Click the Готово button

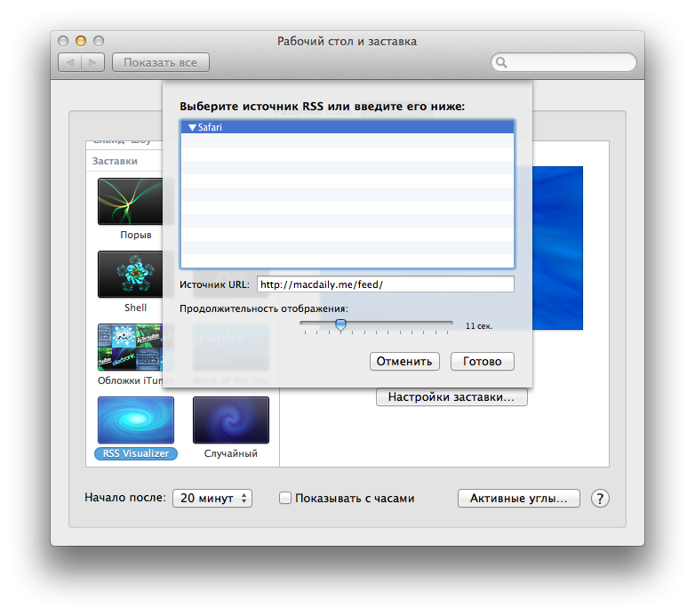(x=483, y=361)
